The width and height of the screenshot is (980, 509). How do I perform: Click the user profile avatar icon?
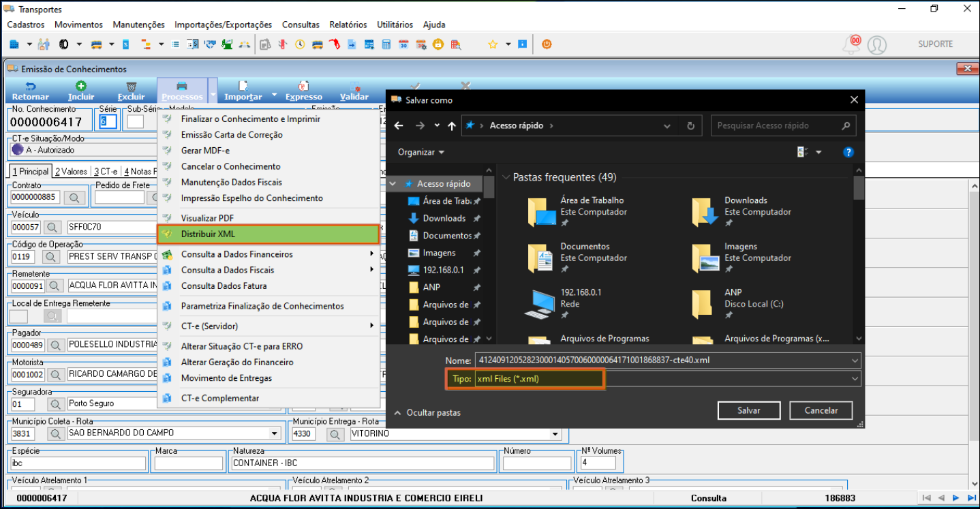(877, 45)
